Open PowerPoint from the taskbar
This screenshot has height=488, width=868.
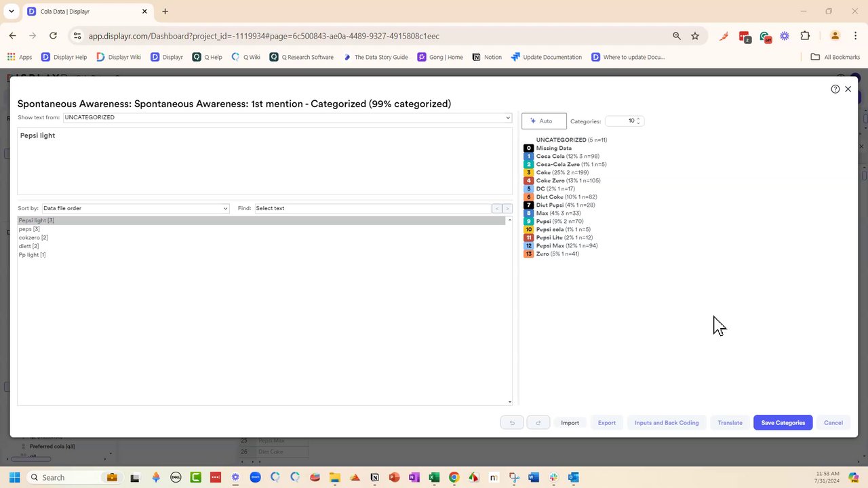tap(394, 477)
